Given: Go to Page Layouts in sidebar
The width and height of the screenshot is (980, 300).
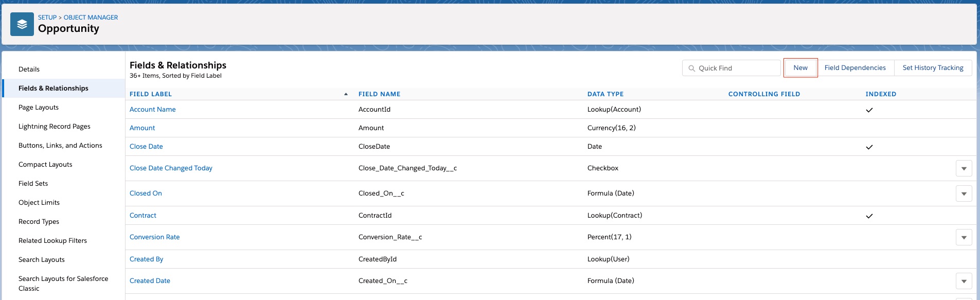Looking at the screenshot, I should point(39,108).
